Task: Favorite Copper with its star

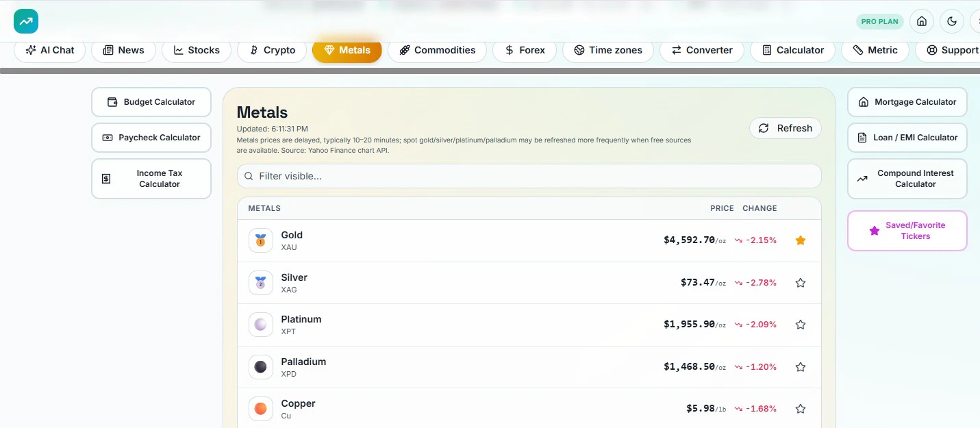Action: pyautogui.click(x=801, y=409)
